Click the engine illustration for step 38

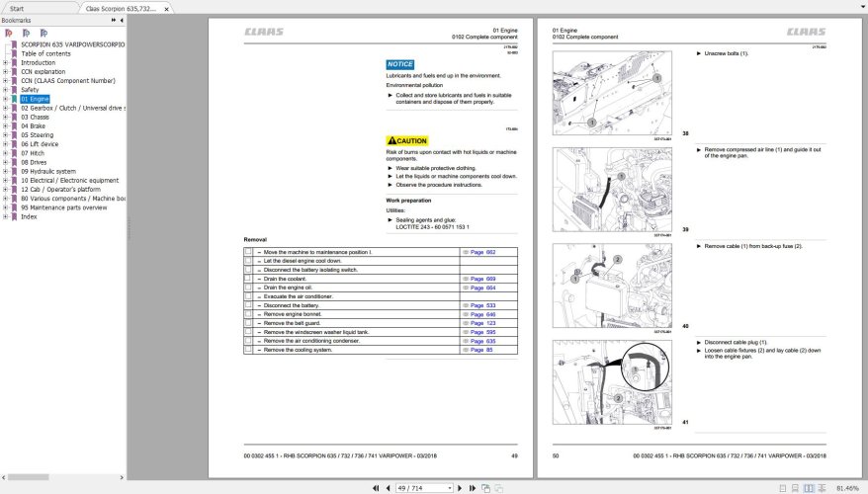[612, 93]
